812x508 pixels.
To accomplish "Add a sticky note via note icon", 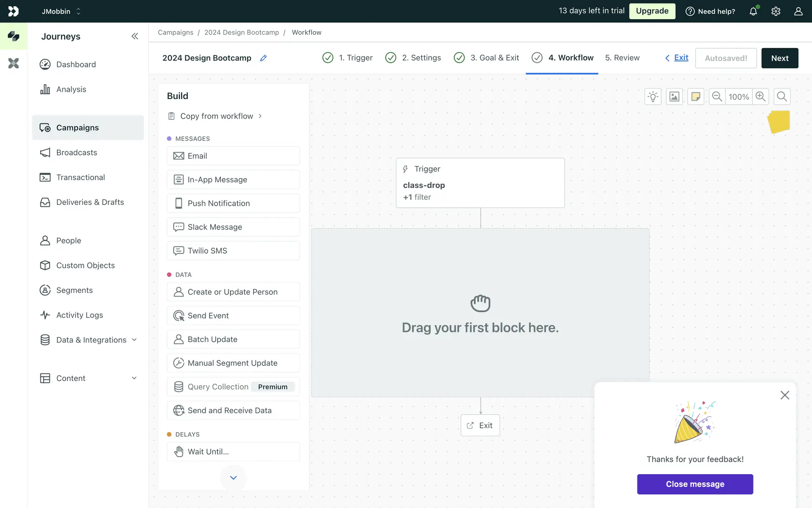I will (696, 97).
